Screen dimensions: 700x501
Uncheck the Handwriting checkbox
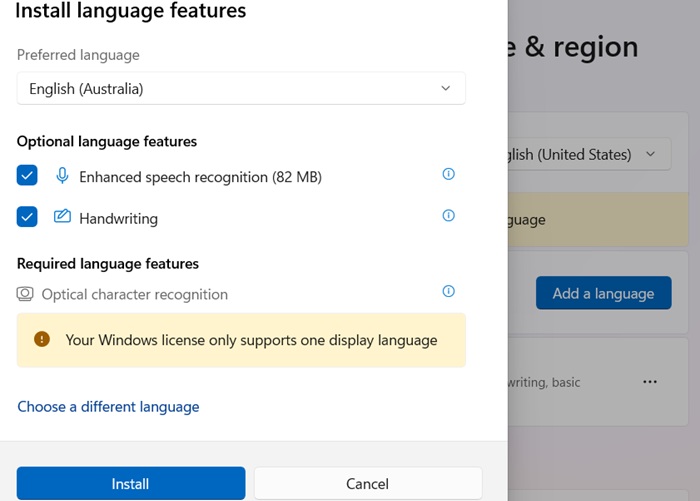(27, 217)
